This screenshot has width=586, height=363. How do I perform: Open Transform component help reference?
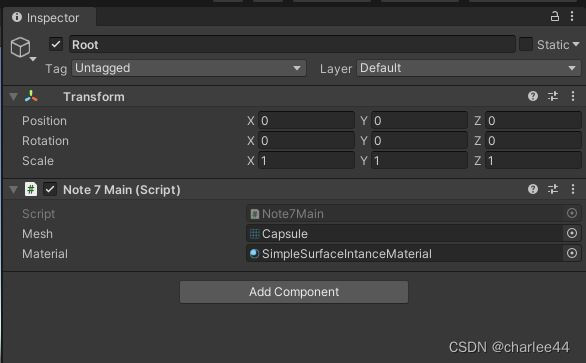(533, 96)
